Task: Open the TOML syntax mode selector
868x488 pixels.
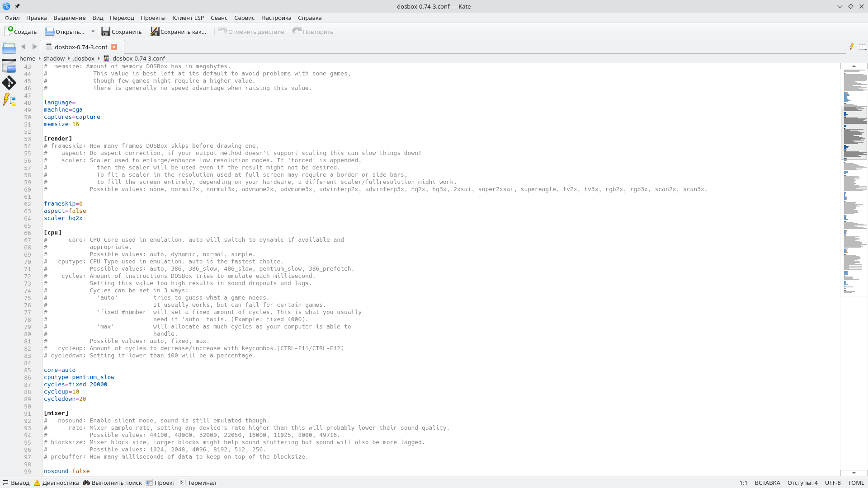Action: [855, 483]
